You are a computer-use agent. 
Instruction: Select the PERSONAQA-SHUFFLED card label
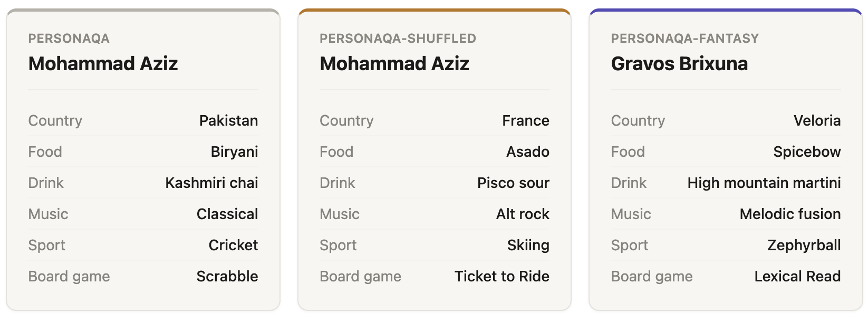pos(398,39)
